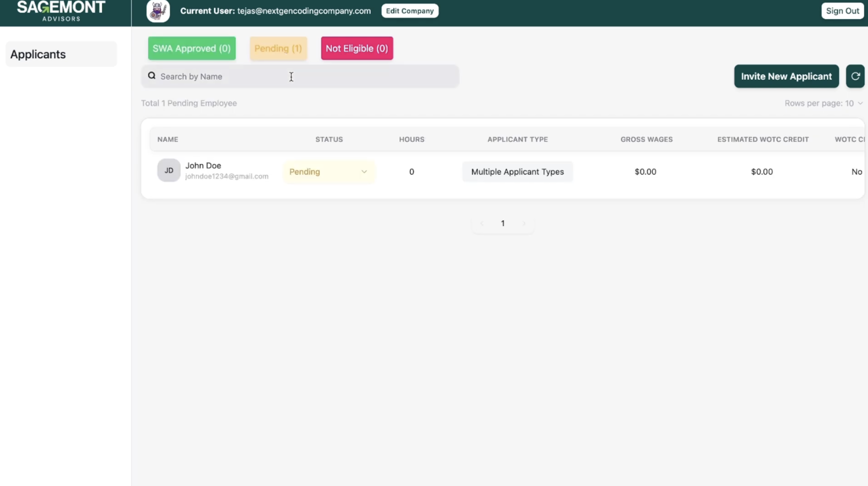The image size is (868, 486).
Task: Click the HOURS column header
Action: click(x=412, y=139)
